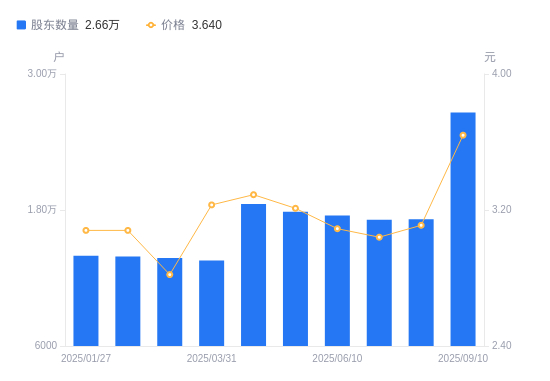Click the 3.00万 left axis label
The image size is (550, 381).
click(42, 73)
